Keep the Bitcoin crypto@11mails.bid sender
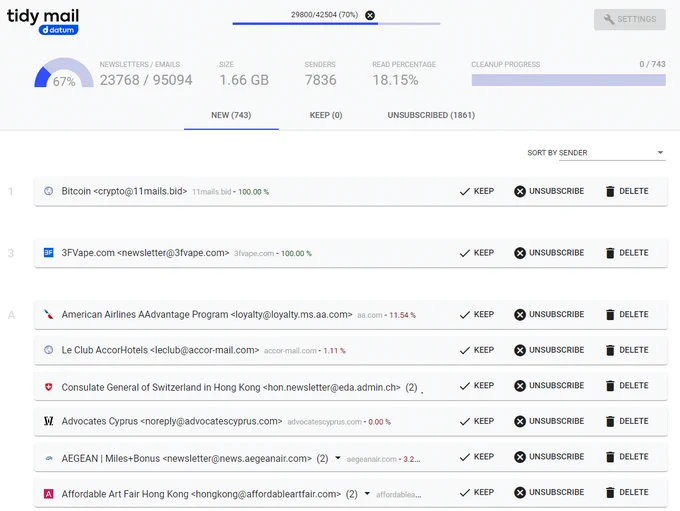 pyautogui.click(x=477, y=191)
